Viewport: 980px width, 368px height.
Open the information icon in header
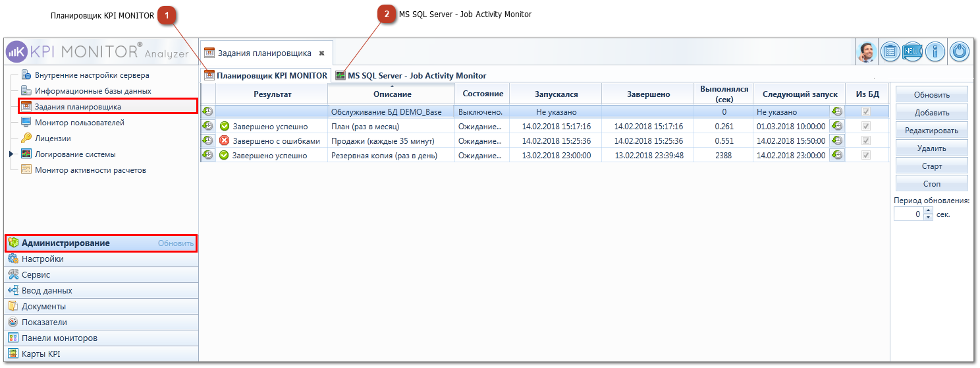click(x=935, y=52)
